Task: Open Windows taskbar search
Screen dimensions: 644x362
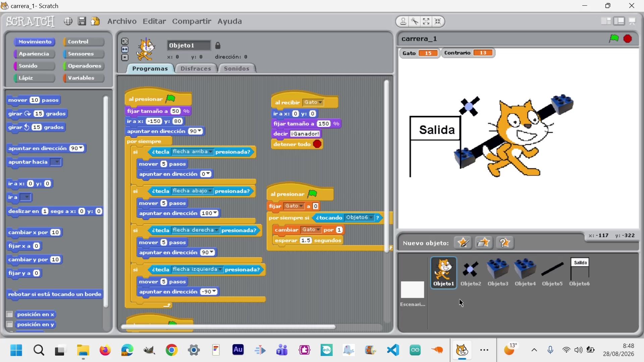Action: click(39, 350)
